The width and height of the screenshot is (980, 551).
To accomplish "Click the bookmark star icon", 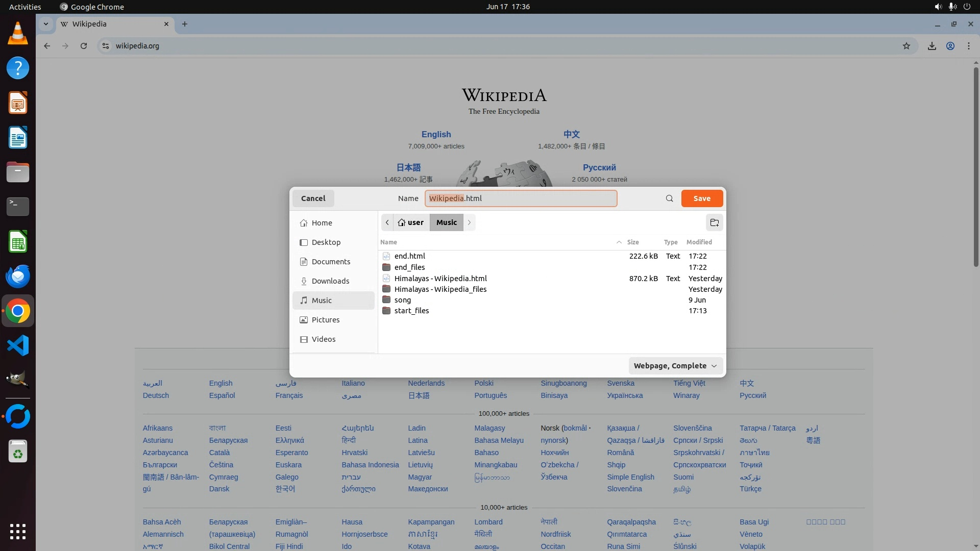I will click(906, 46).
